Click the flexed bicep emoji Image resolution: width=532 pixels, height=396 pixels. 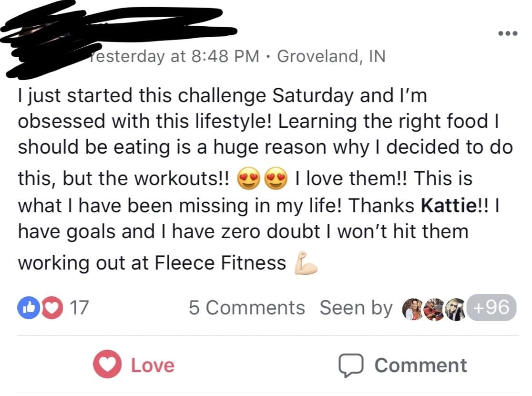pyautogui.click(x=306, y=263)
